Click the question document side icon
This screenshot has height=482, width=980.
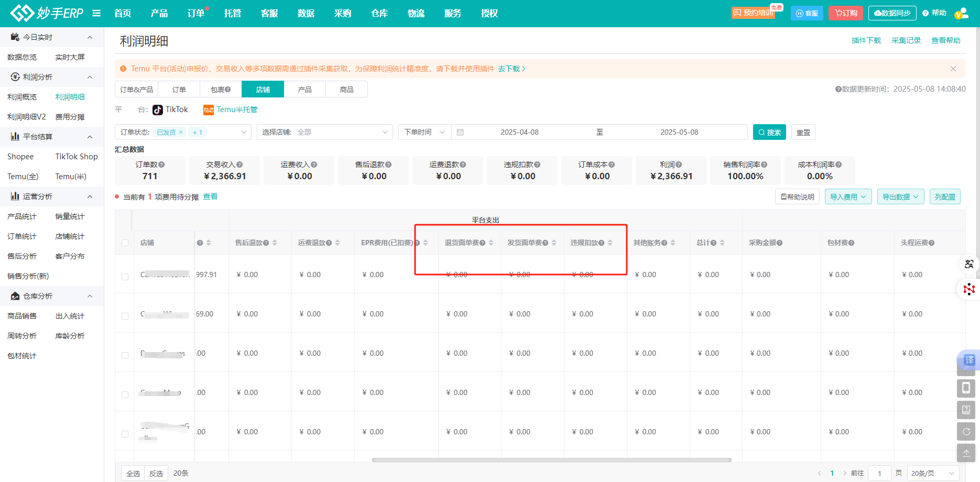coord(966,410)
